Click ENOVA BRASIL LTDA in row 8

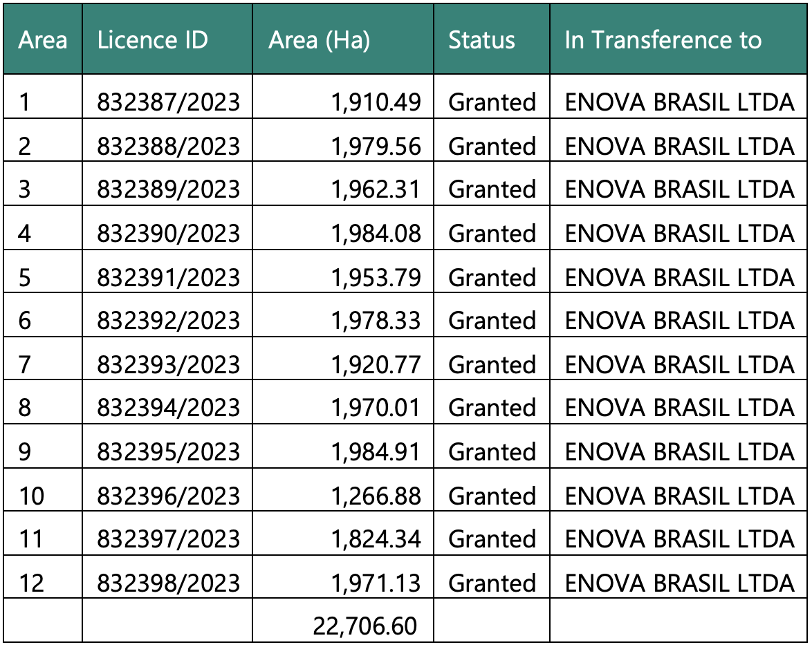coord(679,408)
